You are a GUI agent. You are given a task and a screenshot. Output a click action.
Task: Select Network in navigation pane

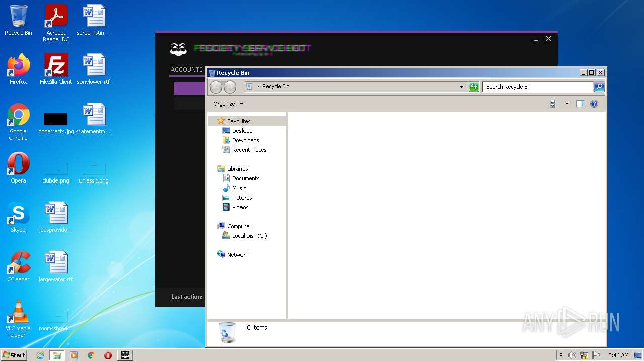coord(237,255)
